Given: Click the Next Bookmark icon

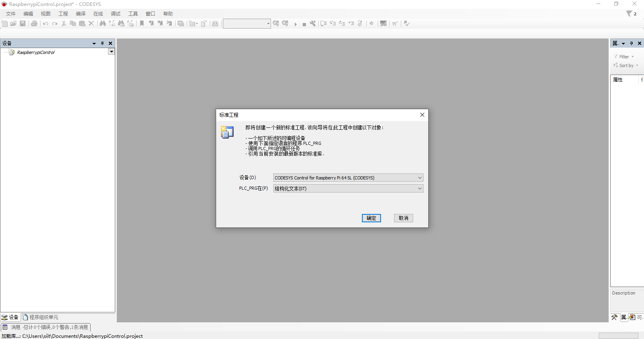Looking at the screenshot, I should [160, 23].
